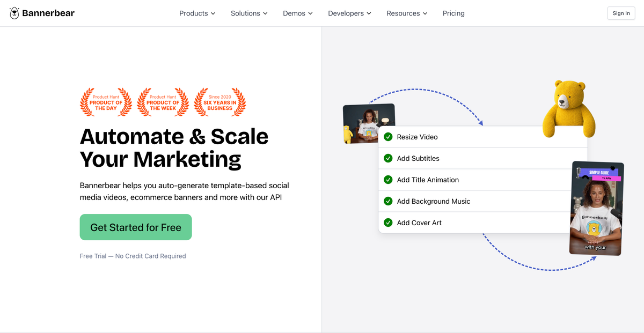Image resolution: width=644 pixels, height=333 pixels.
Task: Go to the Pricing page
Action: [x=453, y=13]
